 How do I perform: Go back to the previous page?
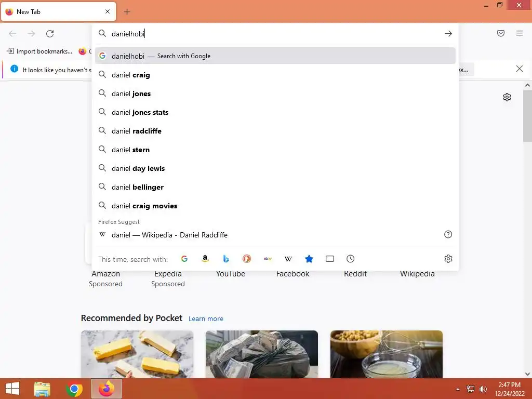click(12, 34)
